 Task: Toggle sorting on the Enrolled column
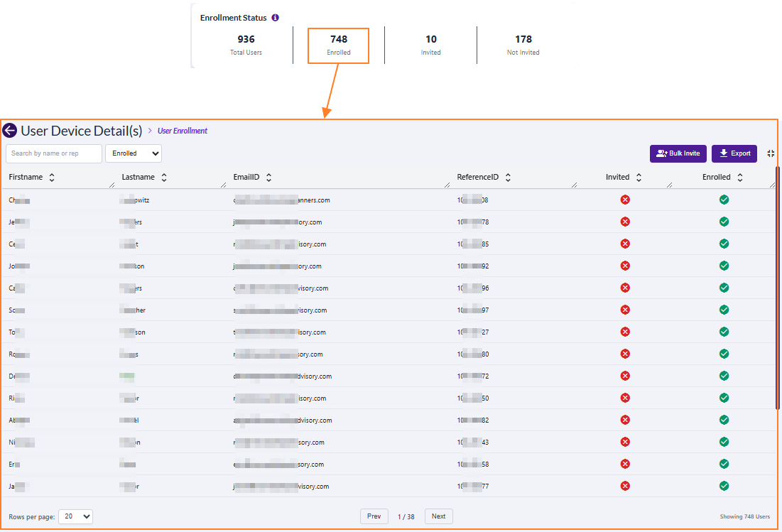[x=739, y=177]
